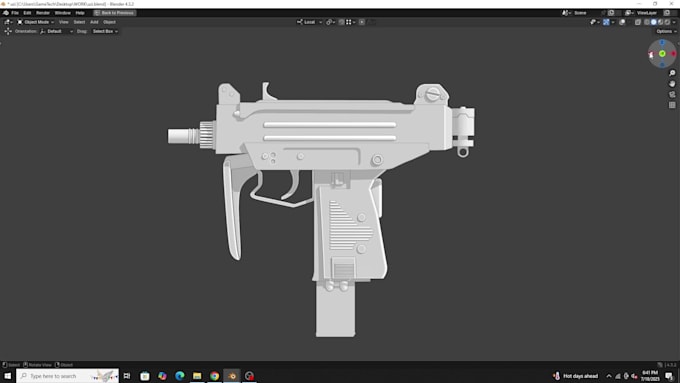Toggle X-ray mode

pyautogui.click(x=638, y=22)
